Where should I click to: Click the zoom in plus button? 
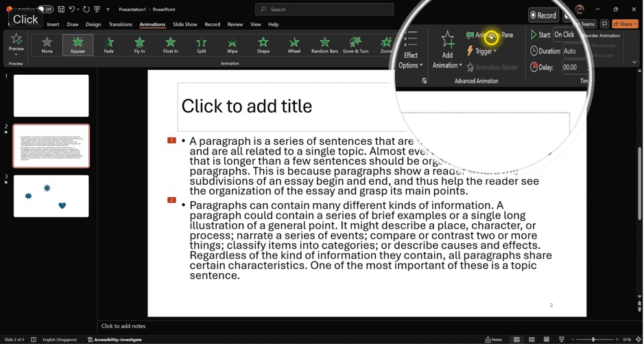[x=616, y=339]
